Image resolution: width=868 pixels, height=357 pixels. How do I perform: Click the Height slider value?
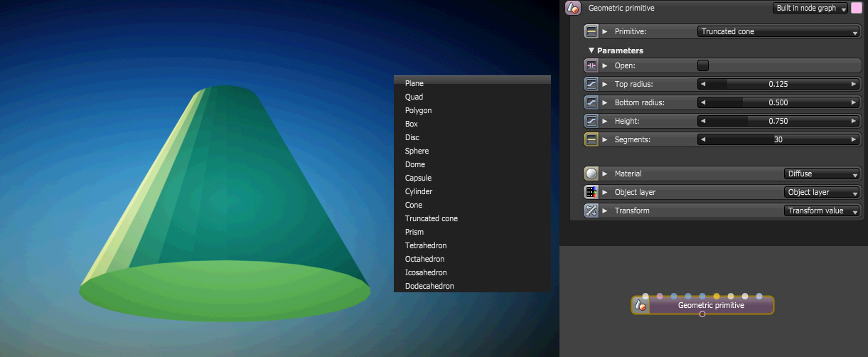(x=778, y=121)
